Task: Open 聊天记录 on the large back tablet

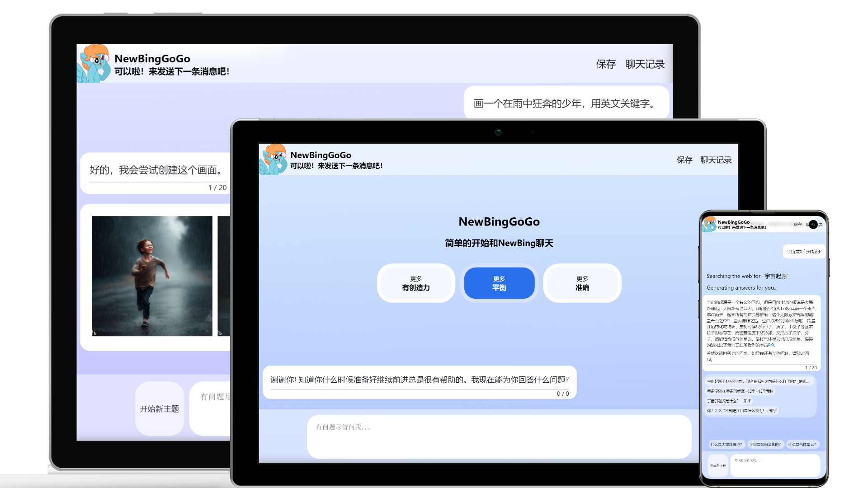Action: pos(645,64)
